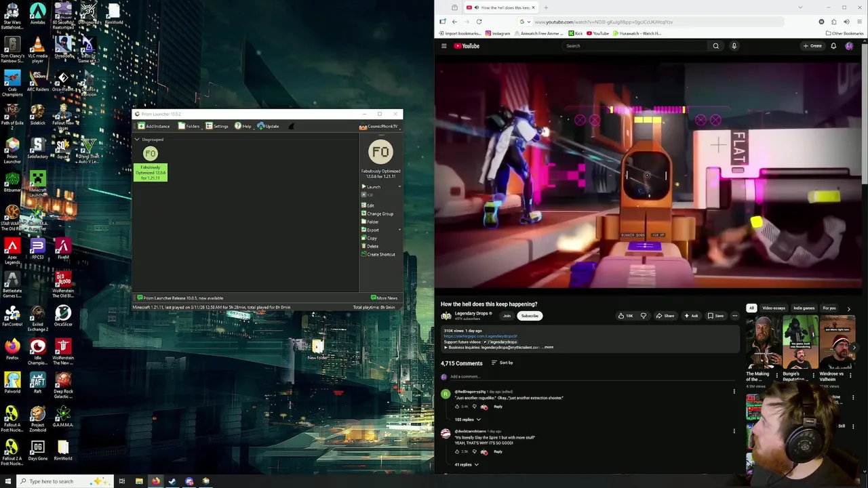Screen dimensions: 868x488
Task: Open Instagram bookmark
Action: [x=498, y=33]
